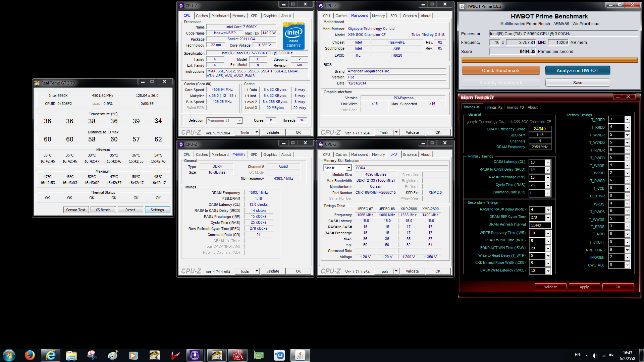Apply timings in Mem TweakIt
The width and height of the screenshot is (644, 362).
584,287
